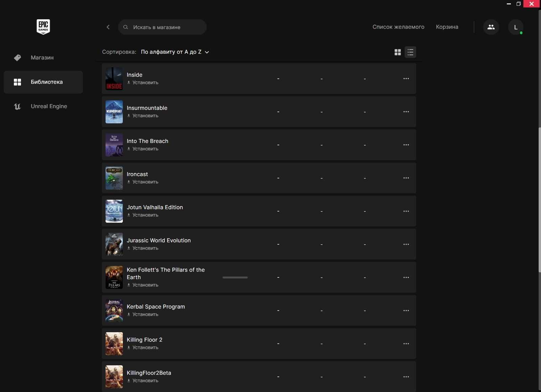Switch library to grid view

(398, 52)
